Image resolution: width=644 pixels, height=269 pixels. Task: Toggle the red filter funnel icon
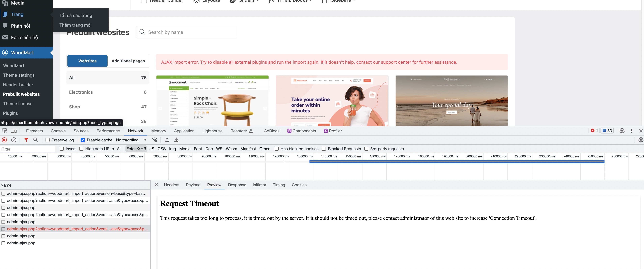point(26,140)
